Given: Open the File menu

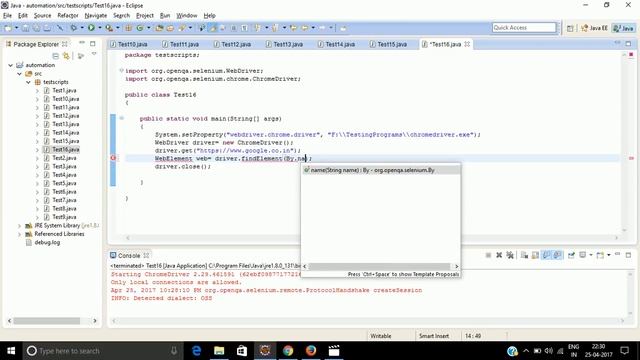Looking at the screenshot, I should pyautogui.click(x=7, y=16).
